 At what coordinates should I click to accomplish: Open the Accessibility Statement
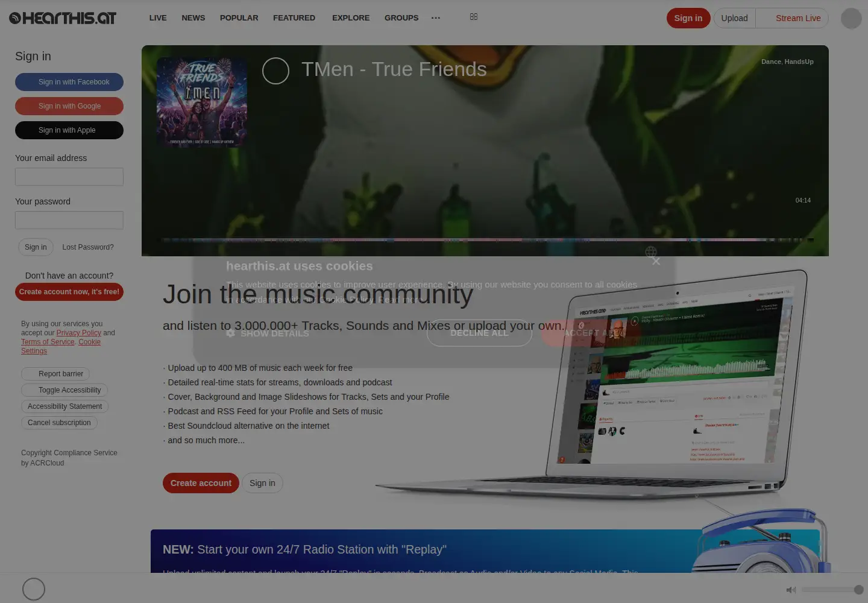[65, 406]
